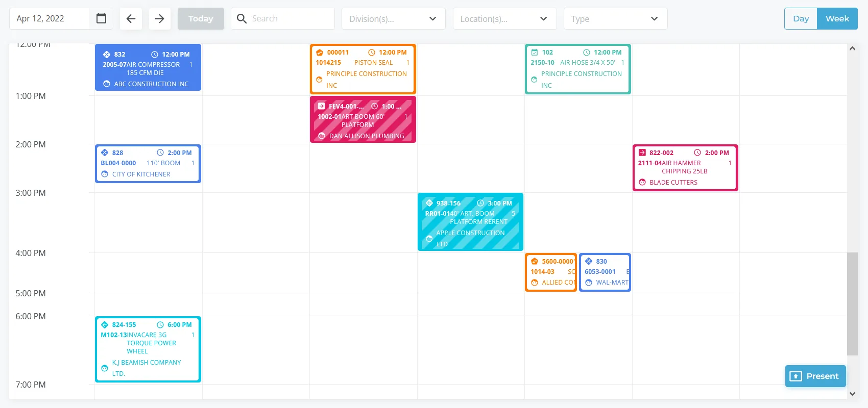Click the type icon on order 000011
Viewport: 868px width, 408px height.
(320, 53)
